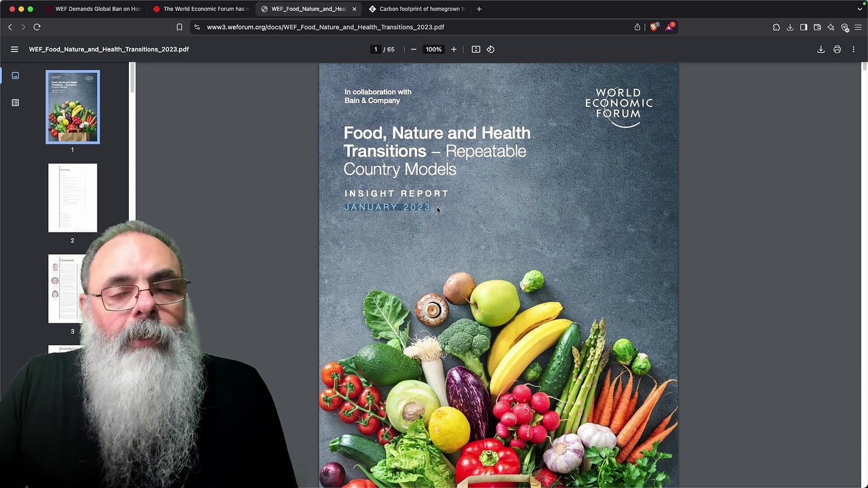
Task: Close the WEF_Food_Nature_and_Health tab
Action: pos(354,9)
